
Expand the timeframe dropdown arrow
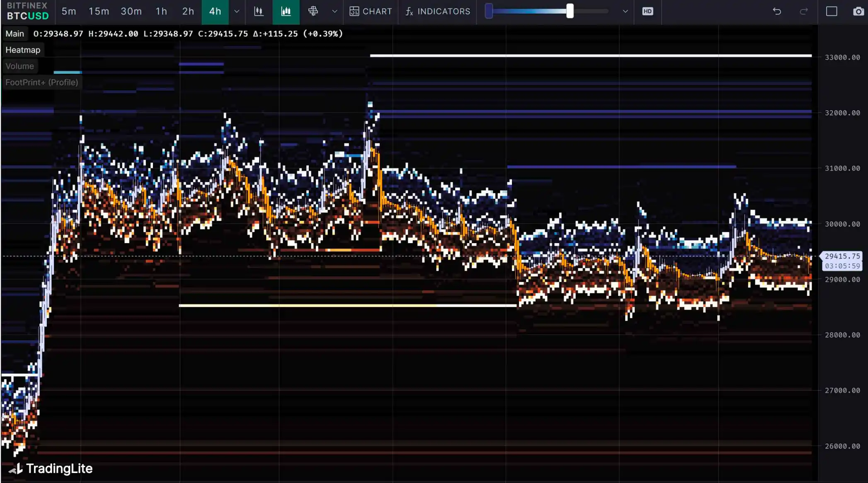tap(237, 12)
